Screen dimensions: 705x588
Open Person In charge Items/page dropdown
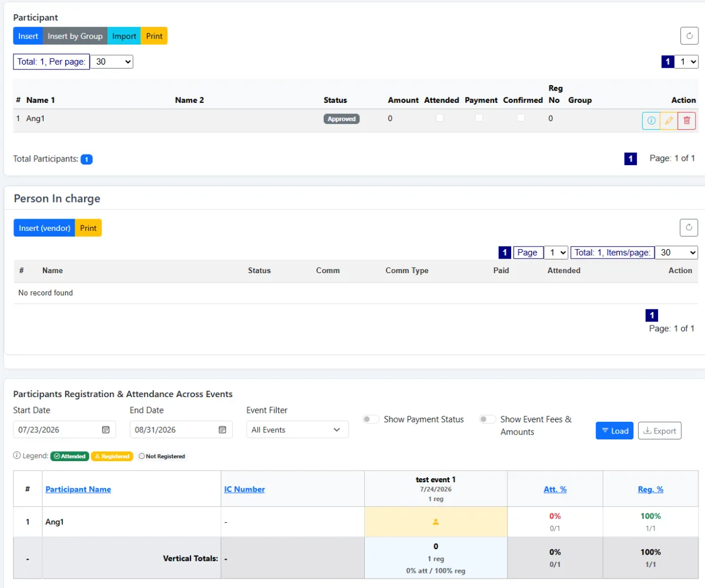(676, 253)
